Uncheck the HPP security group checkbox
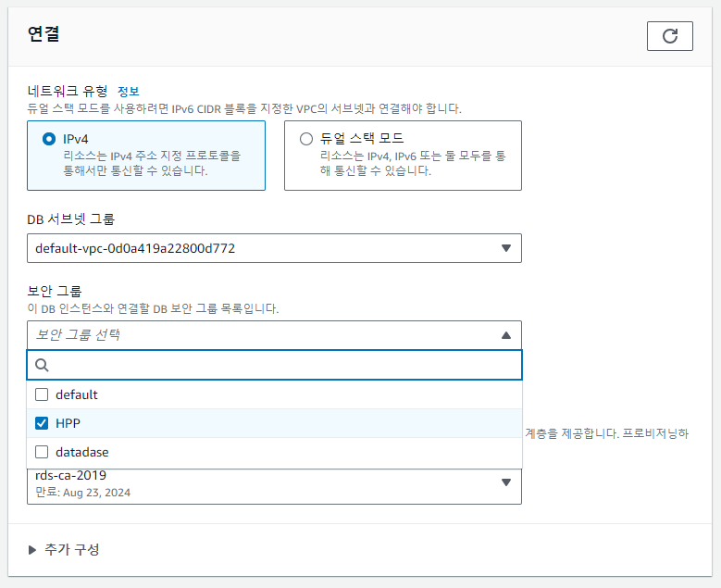The image size is (721, 588). coord(42,423)
